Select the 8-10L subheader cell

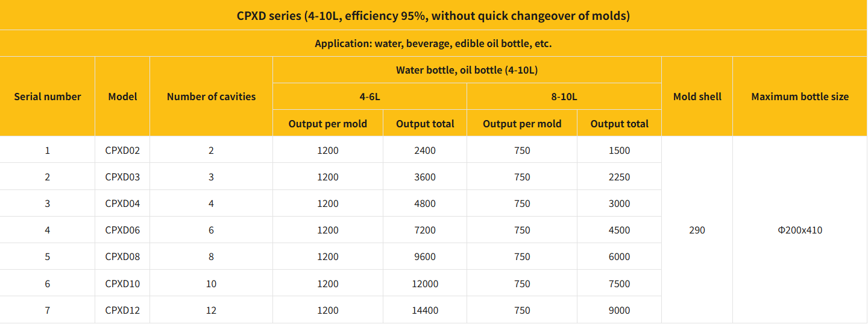click(x=564, y=97)
